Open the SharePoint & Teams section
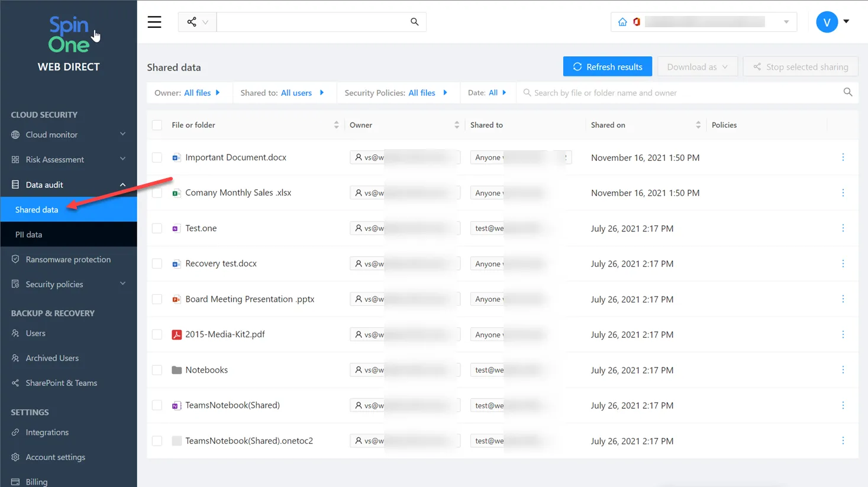868x487 pixels. (61, 383)
